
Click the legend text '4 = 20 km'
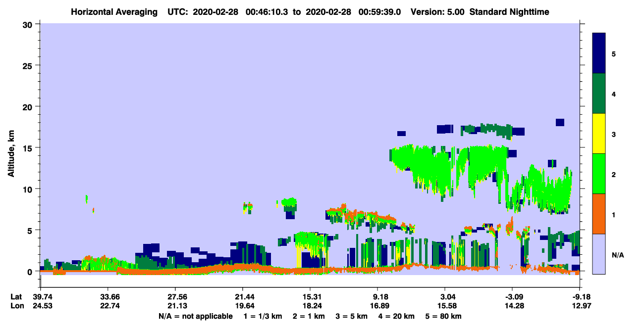397,316
